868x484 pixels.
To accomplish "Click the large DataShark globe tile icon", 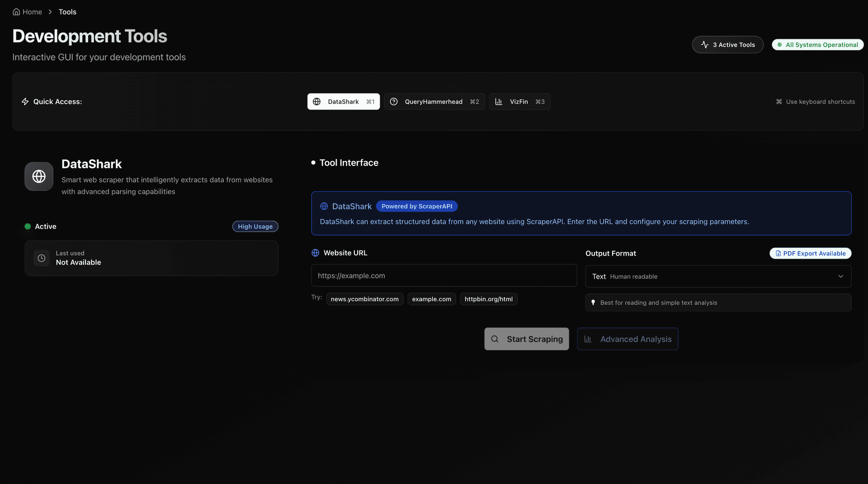I will tap(39, 176).
